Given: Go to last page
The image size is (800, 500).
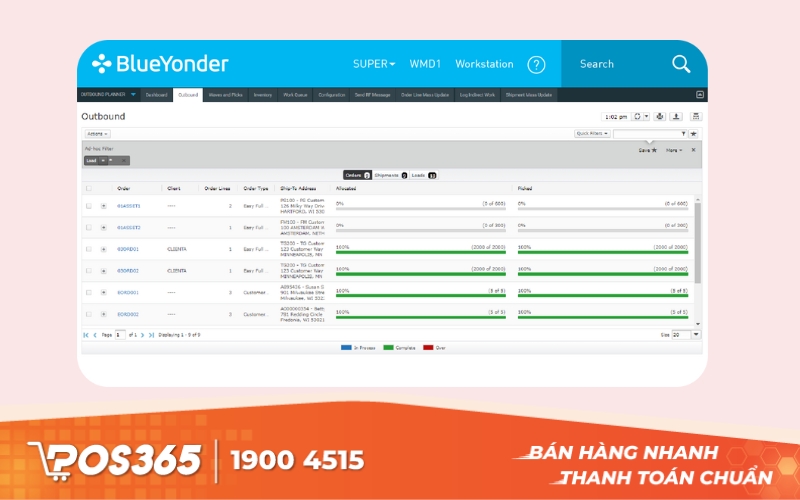Looking at the screenshot, I should [151, 335].
